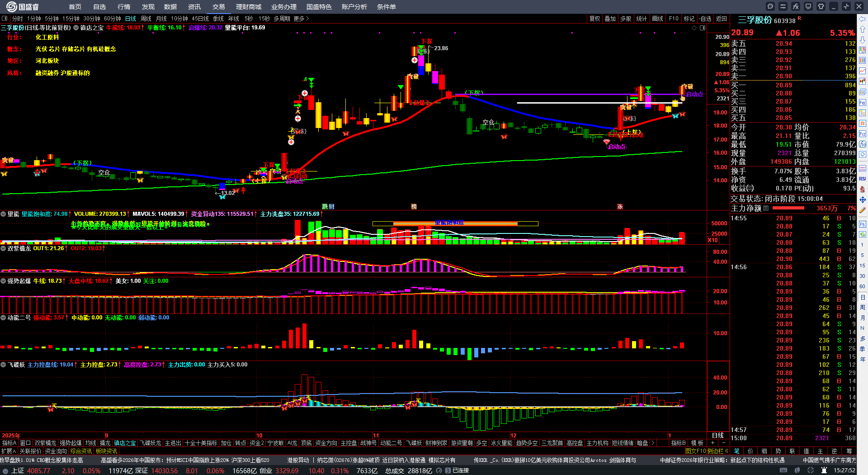This screenshot has width=868, height=475.
Task: Click the down arrow icon in right sidebar
Action: click(863, 40)
